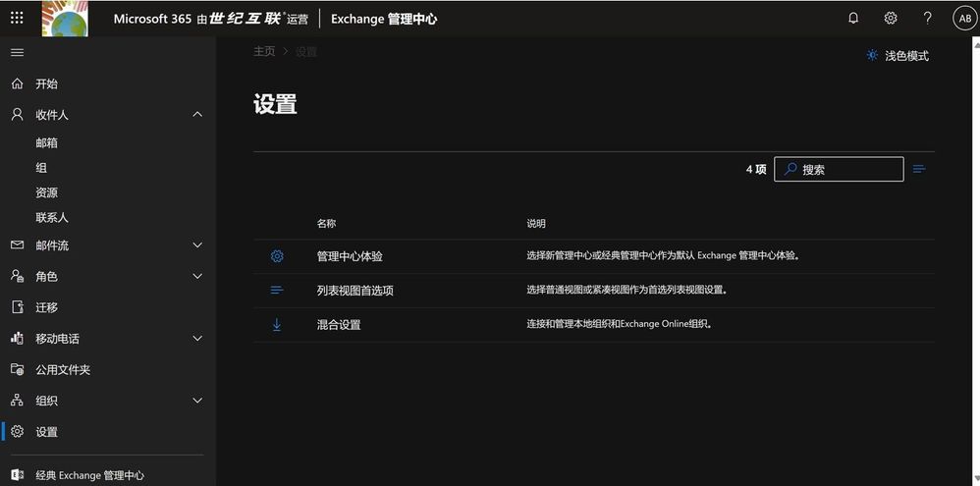Click the list icon beside 列表视图首选项
This screenshot has height=486, width=980.
(x=277, y=290)
